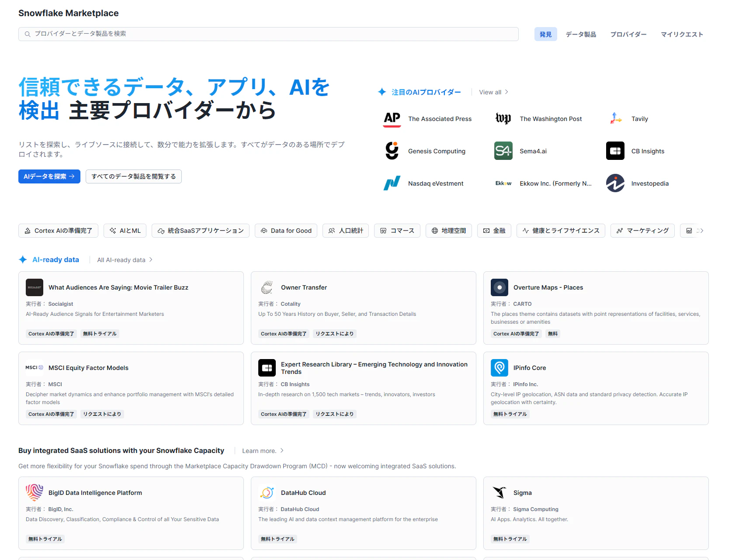Filter by 健康とライフサイエンス category
The image size is (732, 560).
(x=561, y=231)
